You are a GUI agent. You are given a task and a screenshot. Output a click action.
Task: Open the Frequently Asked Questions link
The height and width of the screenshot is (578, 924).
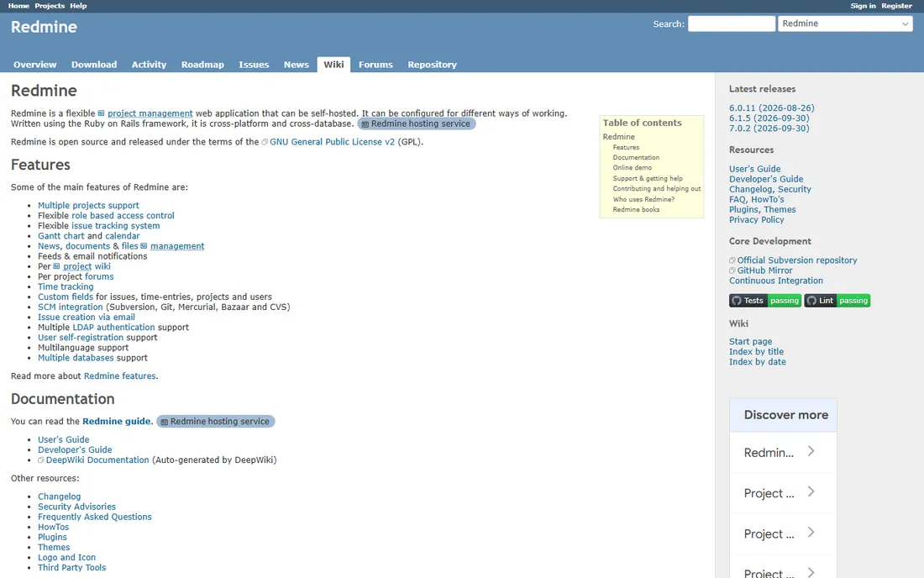[95, 517]
